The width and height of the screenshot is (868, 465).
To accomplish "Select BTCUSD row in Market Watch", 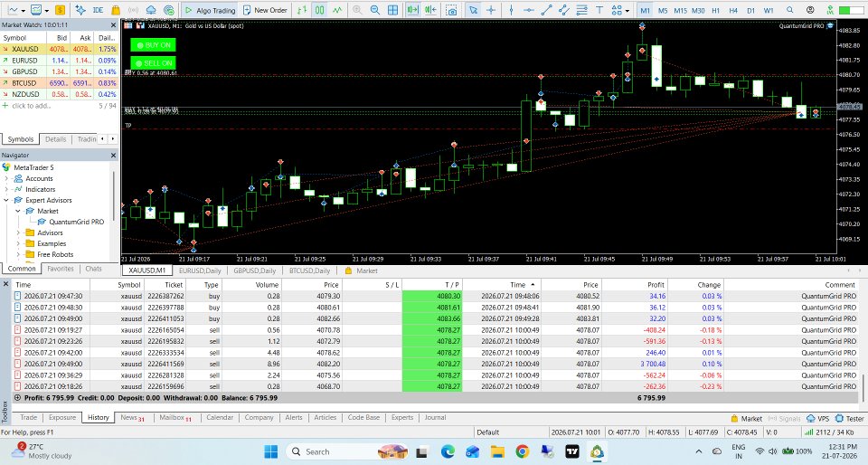I will [60, 83].
